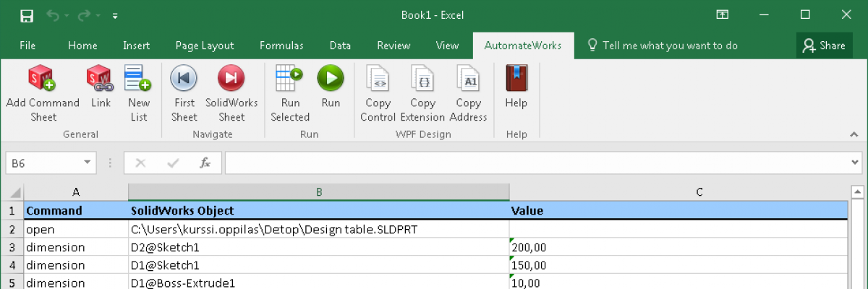Select row 1 header
Image resolution: width=868 pixels, height=289 pixels.
tap(12, 211)
